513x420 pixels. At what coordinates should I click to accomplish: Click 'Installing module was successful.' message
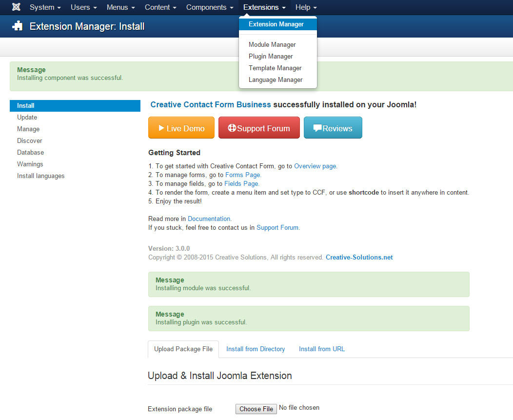click(x=203, y=288)
